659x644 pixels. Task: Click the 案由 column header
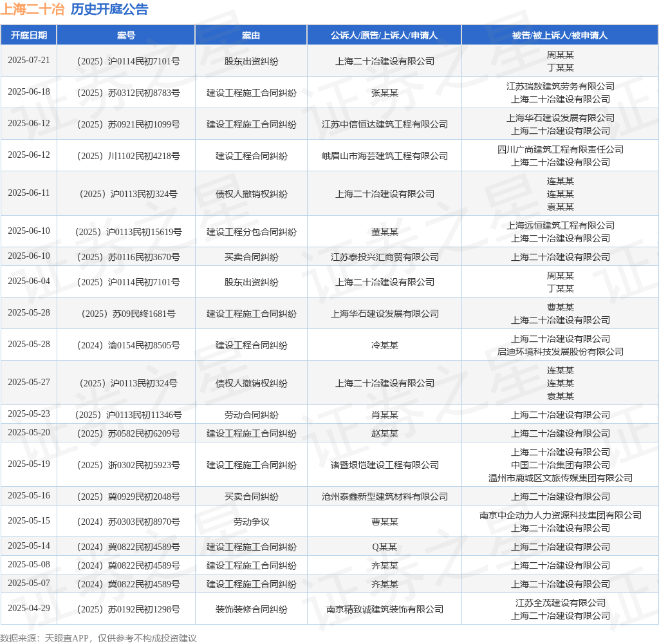pyautogui.click(x=251, y=35)
